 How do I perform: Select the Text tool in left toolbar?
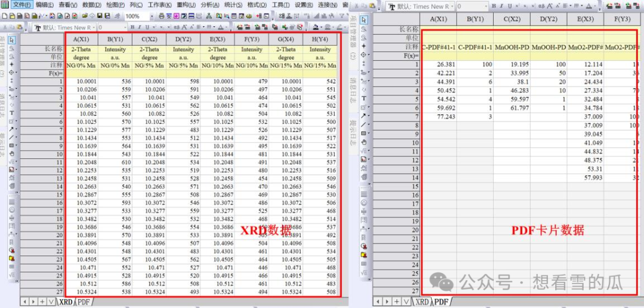click(12, 113)
